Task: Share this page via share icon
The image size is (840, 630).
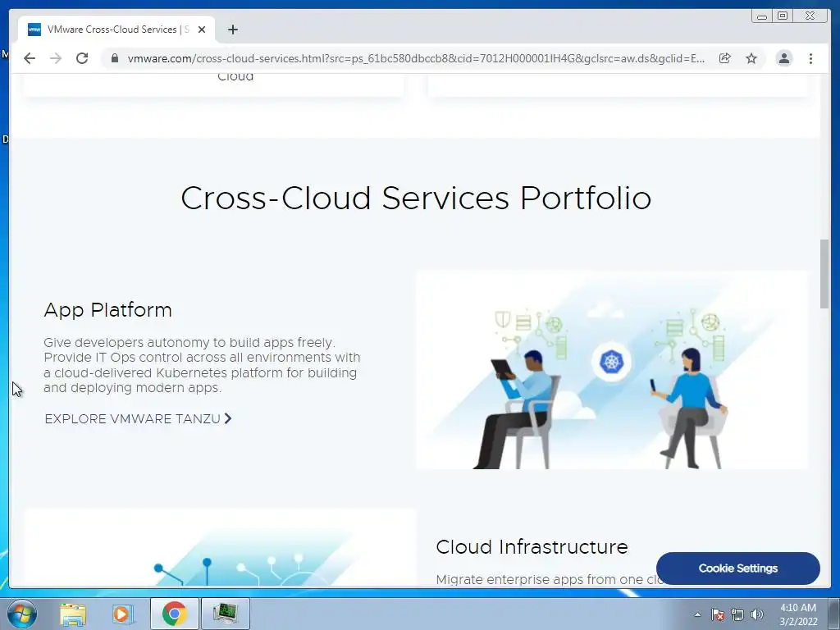Action: coord(725,58)
